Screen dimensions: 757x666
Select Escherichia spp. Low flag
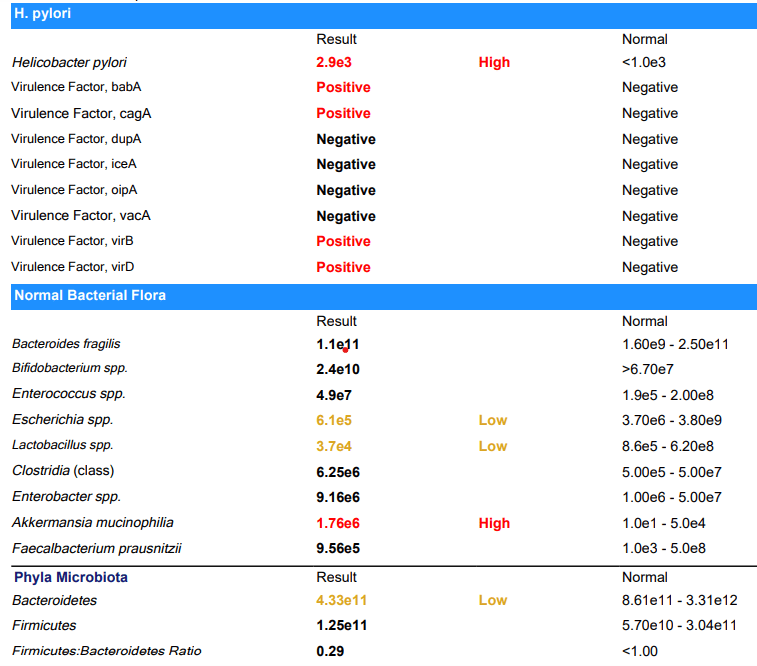(x=492, y=420)
